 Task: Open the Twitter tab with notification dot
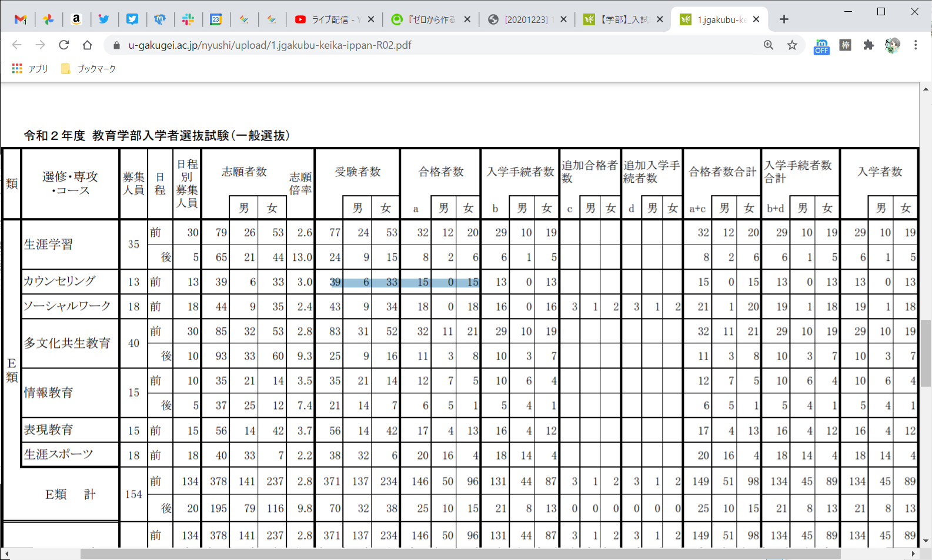coord(104,19)
